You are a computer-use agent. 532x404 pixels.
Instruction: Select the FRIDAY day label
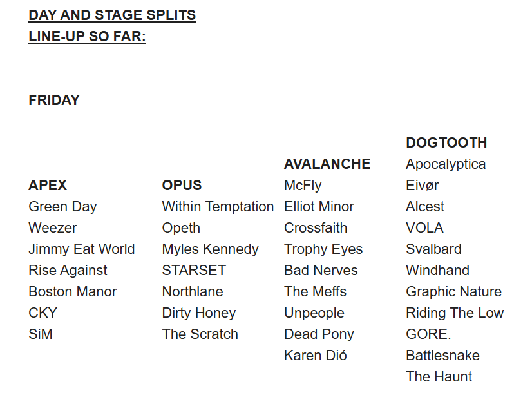coord(54,100)
